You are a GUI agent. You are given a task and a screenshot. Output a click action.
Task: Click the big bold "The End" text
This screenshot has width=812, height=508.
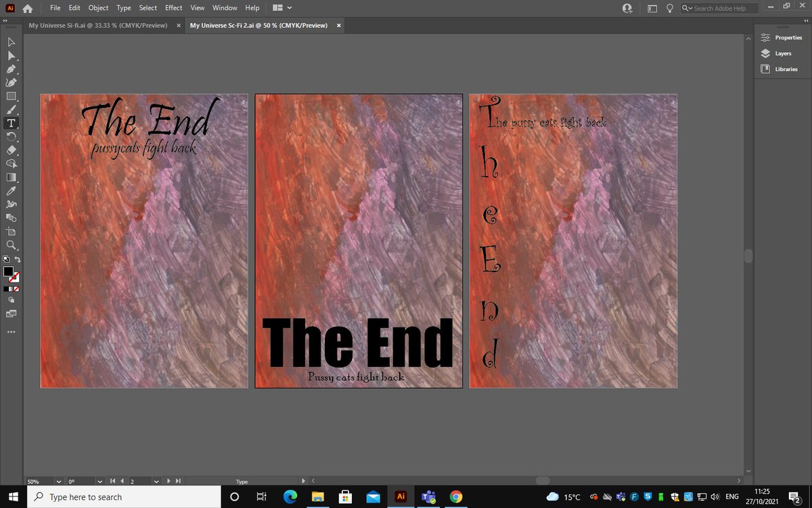click(358, 342)
